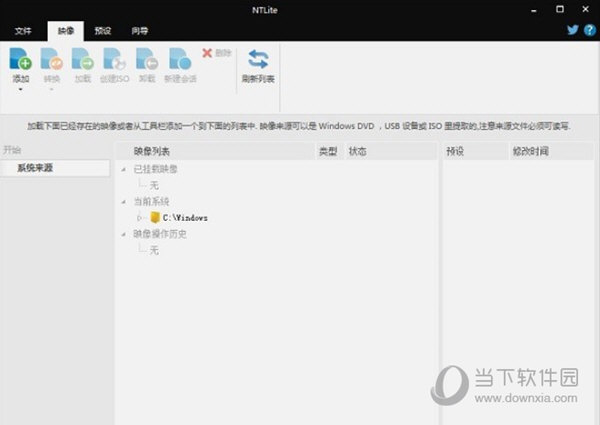Close the NTLite window
The image size is (600, 425).
[585, 9]
